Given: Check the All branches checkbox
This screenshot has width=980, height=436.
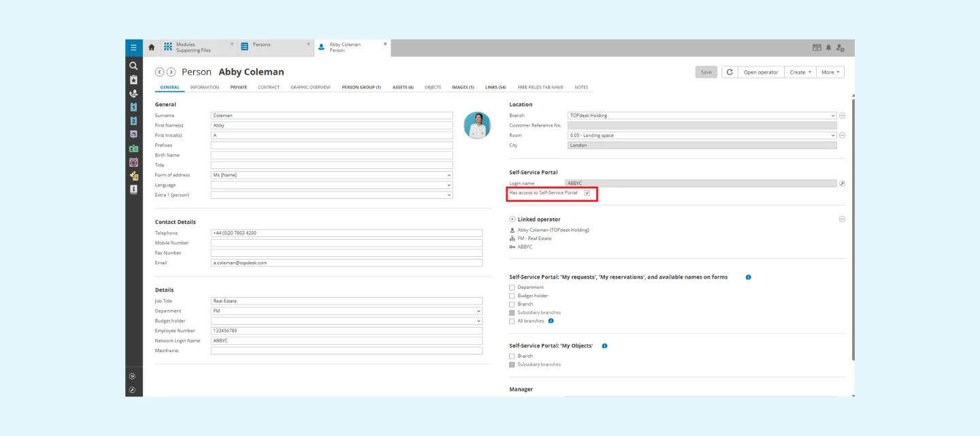Looking at the screenshot, I should (512, 321).
